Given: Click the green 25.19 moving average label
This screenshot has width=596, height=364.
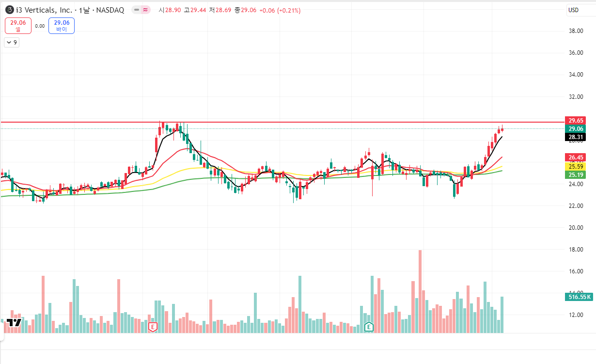Looking at the screenshot, I should coord(576,174).
